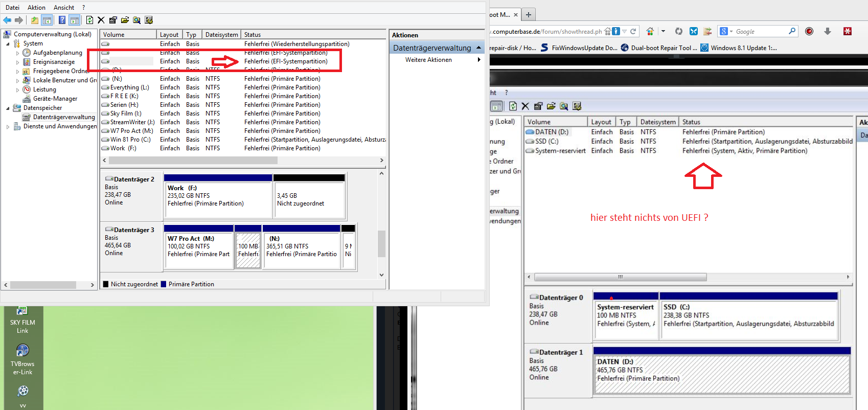Click the settings list icon at the left toolbar's end
This screenshot has width=868, height=410.
[149, 20]
